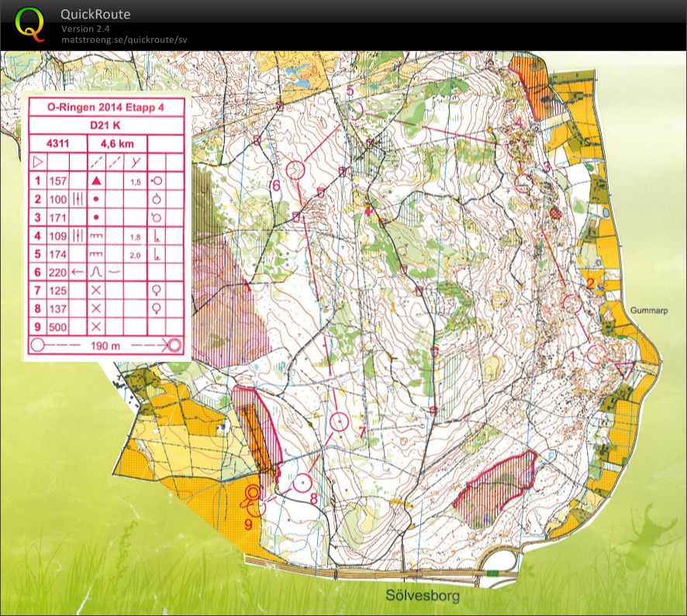Click the QuickRoute Q logo

pyautogui.click(x=29, y=25)
